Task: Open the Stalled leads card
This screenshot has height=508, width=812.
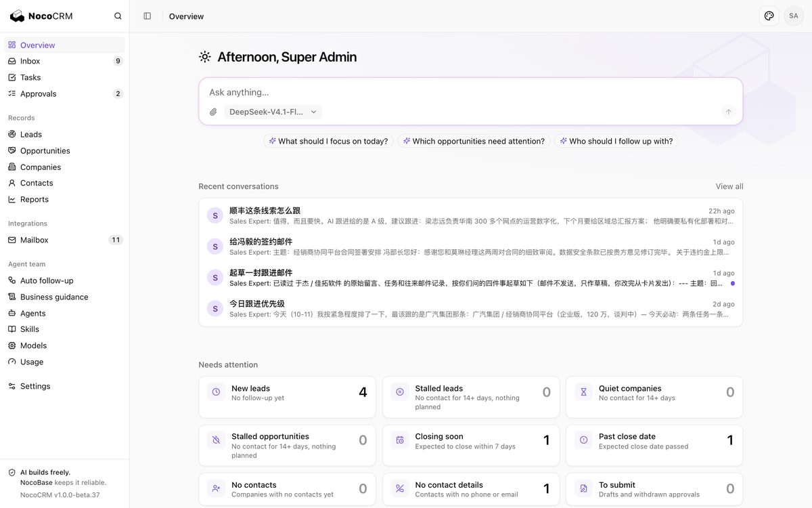Action: click(471, 397)
